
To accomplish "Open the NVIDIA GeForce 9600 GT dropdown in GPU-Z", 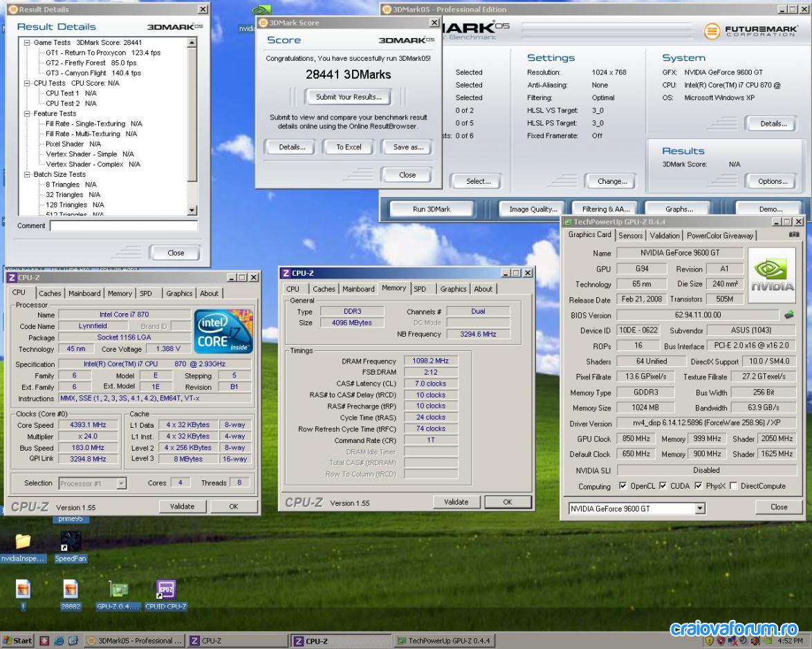I will (x=700, y=509).
